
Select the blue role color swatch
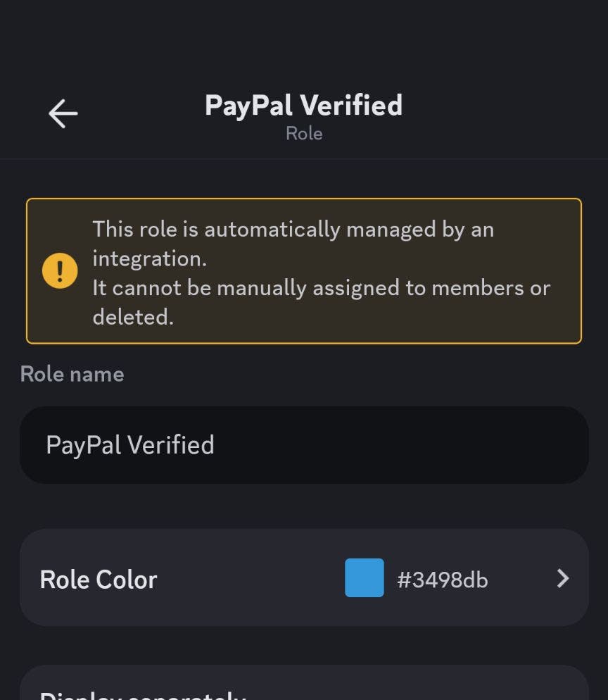coord(365,578)
